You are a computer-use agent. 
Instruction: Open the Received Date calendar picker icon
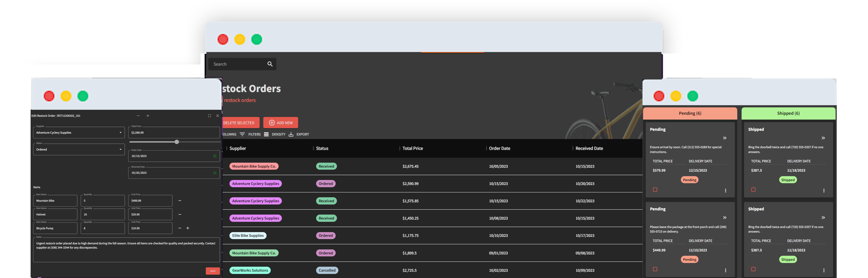pyautogui.click(x=215, y=173)
